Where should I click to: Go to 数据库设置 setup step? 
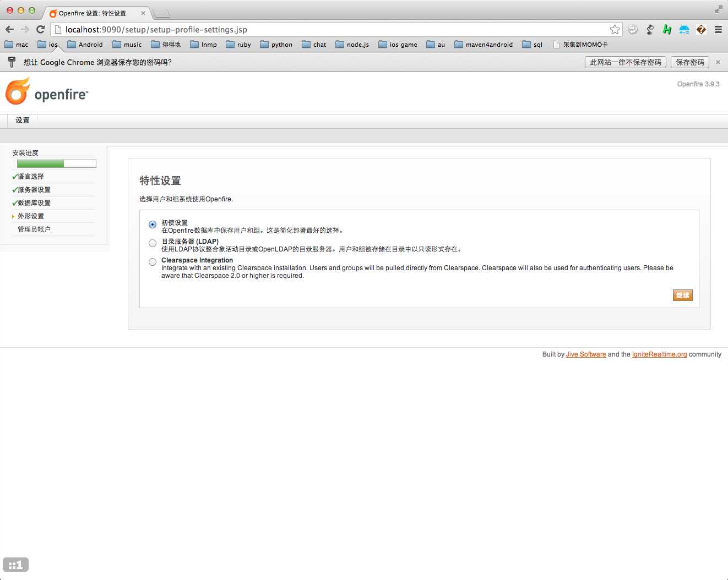34,203
